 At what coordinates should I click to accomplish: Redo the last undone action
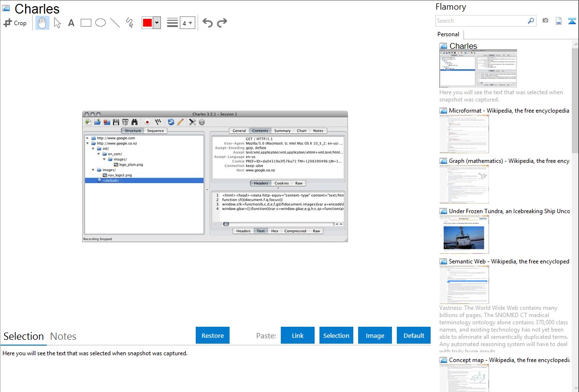coord(222,23)
